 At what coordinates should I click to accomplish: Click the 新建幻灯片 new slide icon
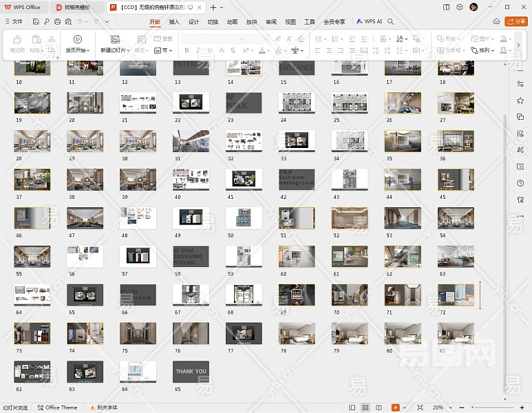click(115, 39)
